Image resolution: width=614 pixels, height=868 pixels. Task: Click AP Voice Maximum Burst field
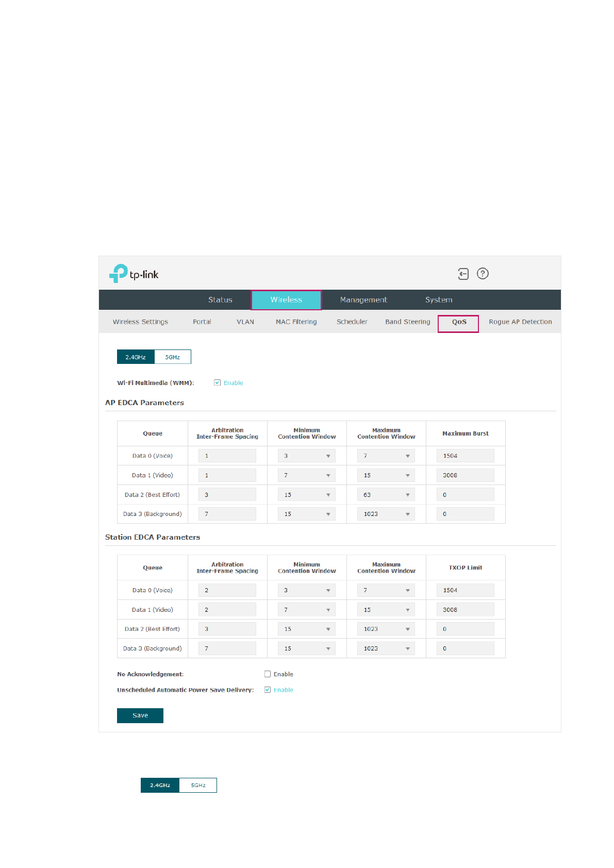[466, 456]
